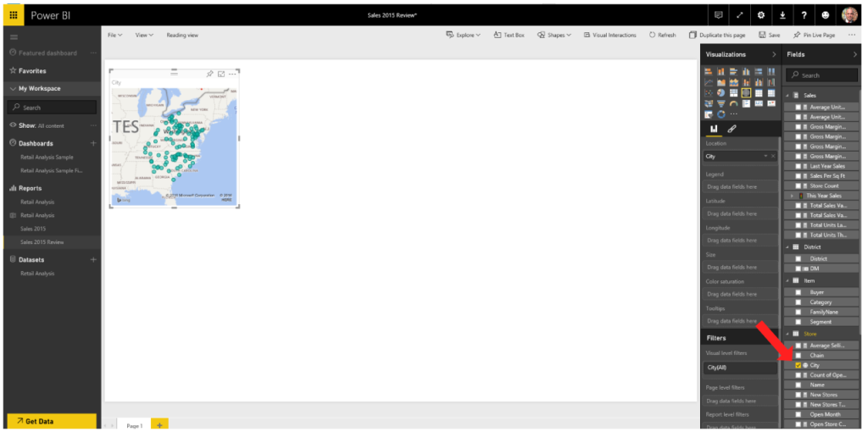The width and height of the screenshot is (868, 432).
Task: Check the District field checkbox
Action: pyautogui.click(x=798, y=258)
